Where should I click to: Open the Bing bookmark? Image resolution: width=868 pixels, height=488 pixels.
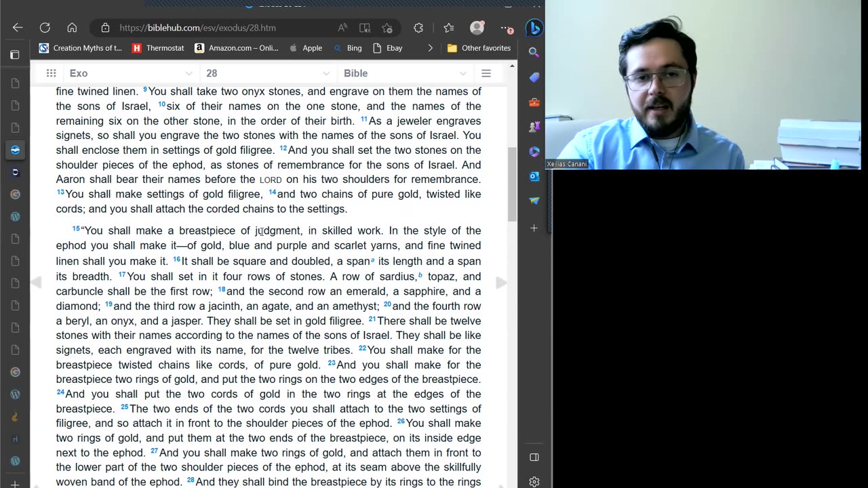[347, 48]
